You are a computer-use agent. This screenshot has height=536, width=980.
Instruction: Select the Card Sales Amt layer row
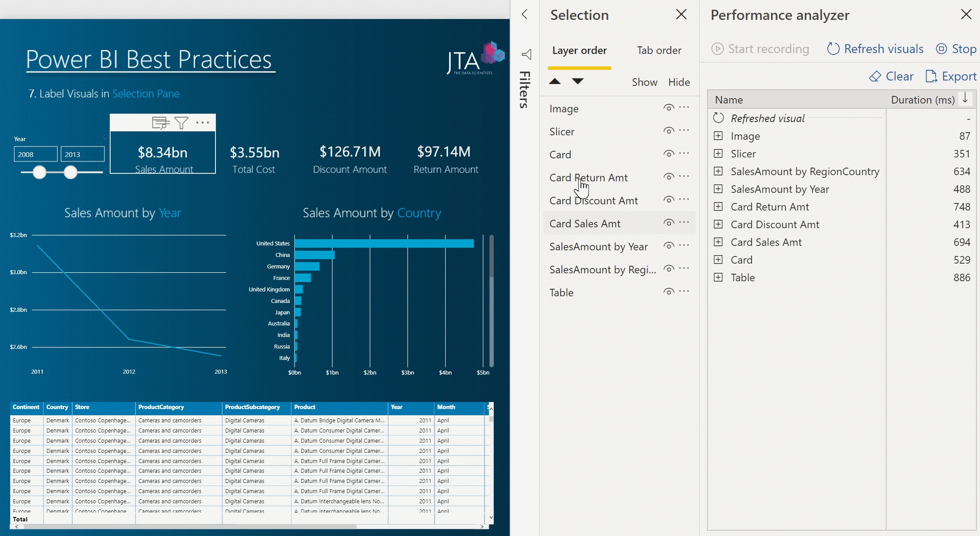tap(619, 223)
